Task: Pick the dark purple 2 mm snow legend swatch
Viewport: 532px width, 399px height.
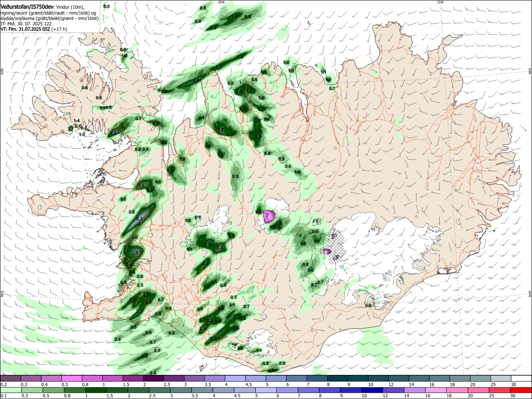Action: coord(153,378)
